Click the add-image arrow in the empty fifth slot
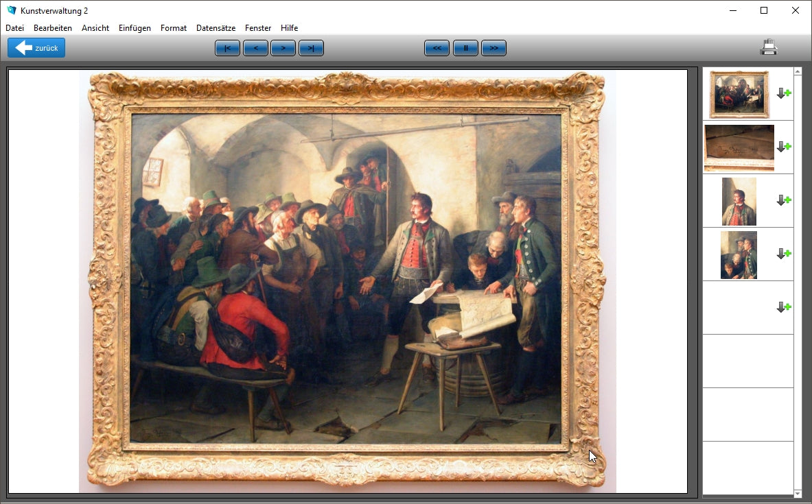Screen dimensions: 812x504 tap(783, 307)
